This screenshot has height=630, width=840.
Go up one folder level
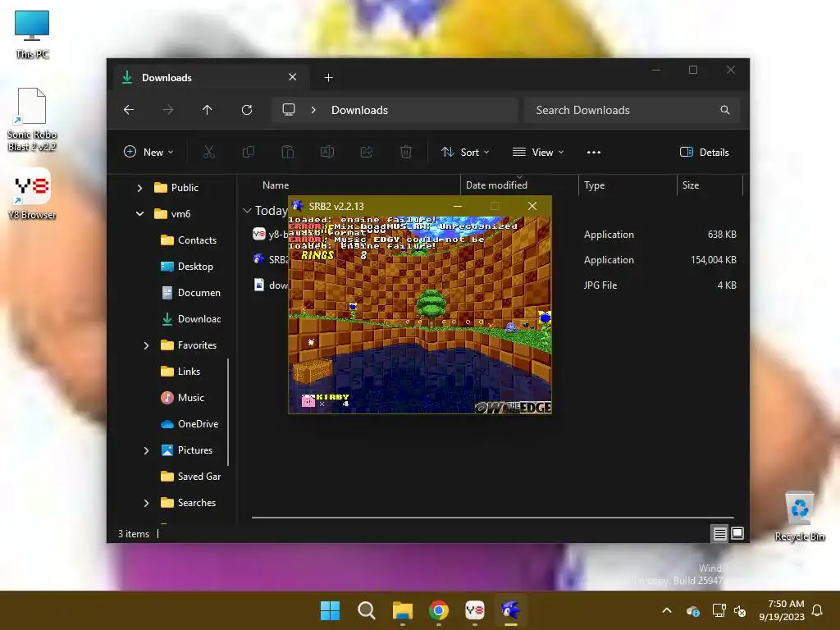pyautogui.click(x=208, y=110)
